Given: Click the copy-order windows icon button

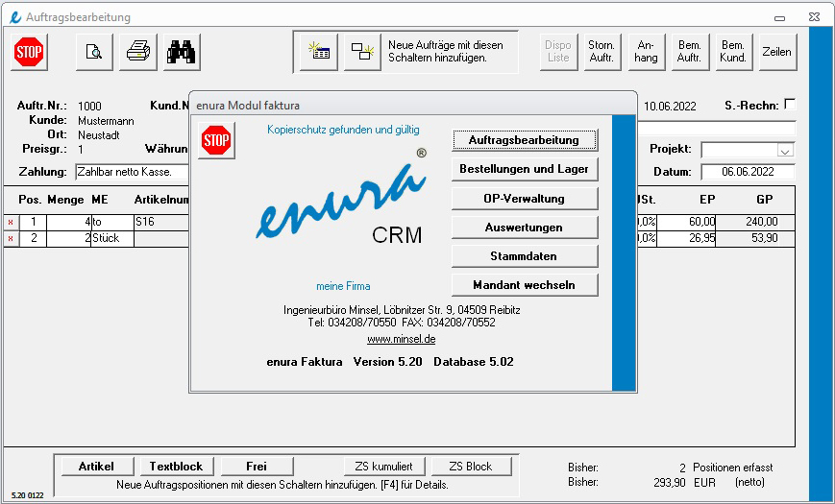Looking at the screenshot, I should 362,52.
